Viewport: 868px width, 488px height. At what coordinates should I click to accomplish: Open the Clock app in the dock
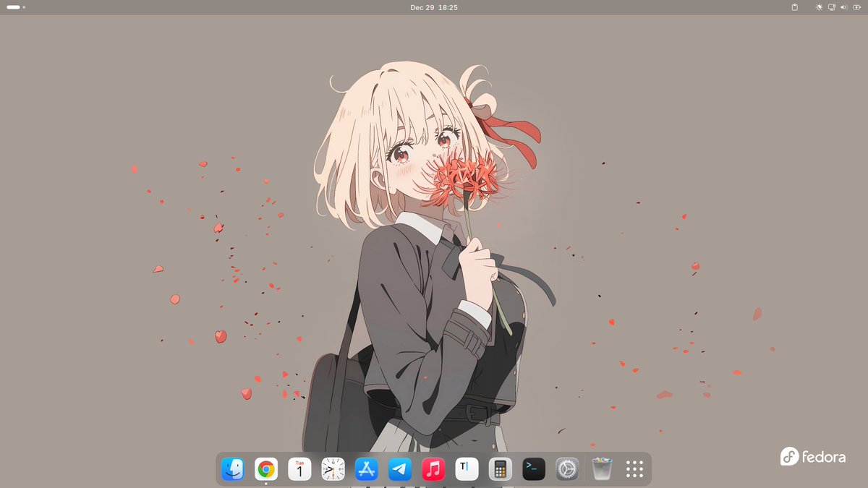(333, 469)
